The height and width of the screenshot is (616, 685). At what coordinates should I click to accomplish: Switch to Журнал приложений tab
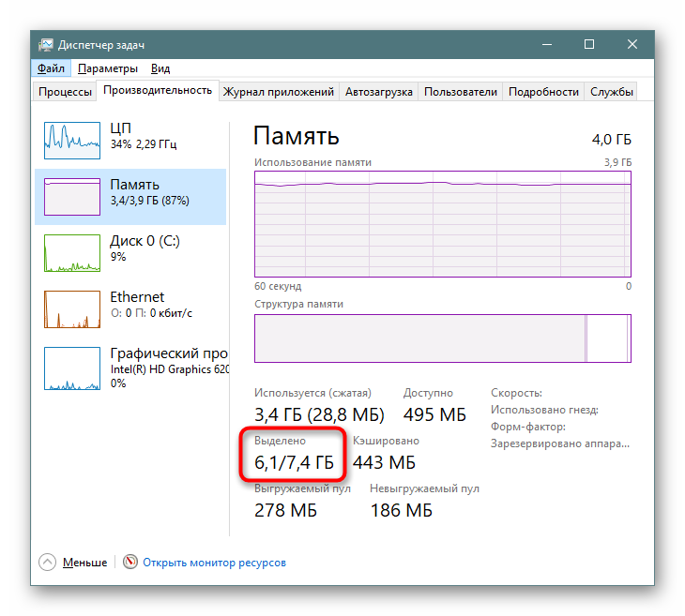coord(279,92)
